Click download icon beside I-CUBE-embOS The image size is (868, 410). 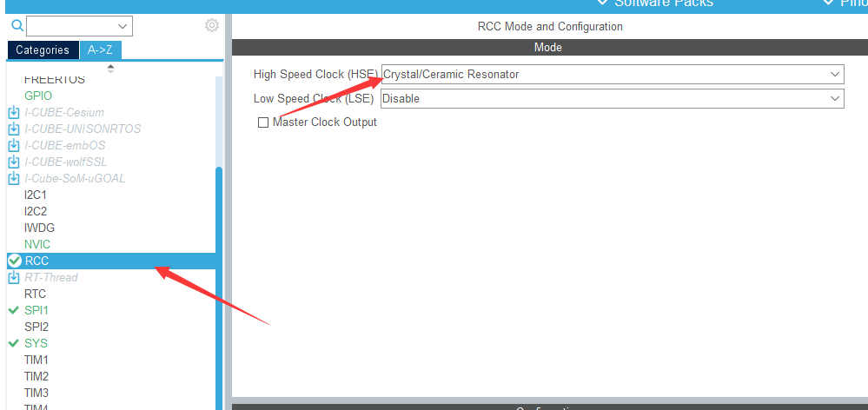(14, 146)
